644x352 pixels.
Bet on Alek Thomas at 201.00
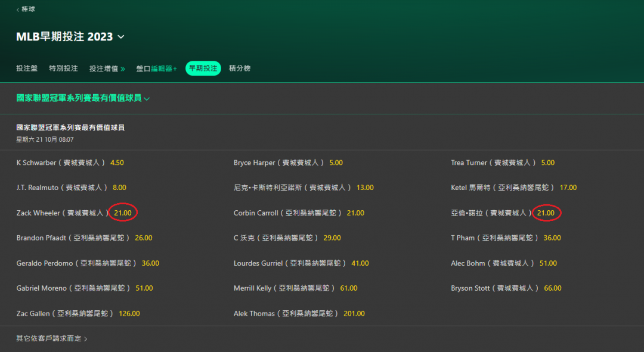click(354, 313)
